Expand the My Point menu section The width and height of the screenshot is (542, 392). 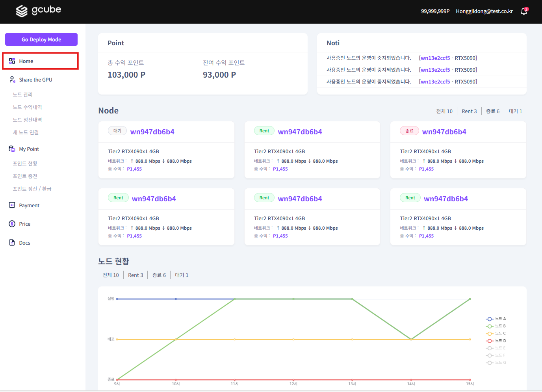29,149
